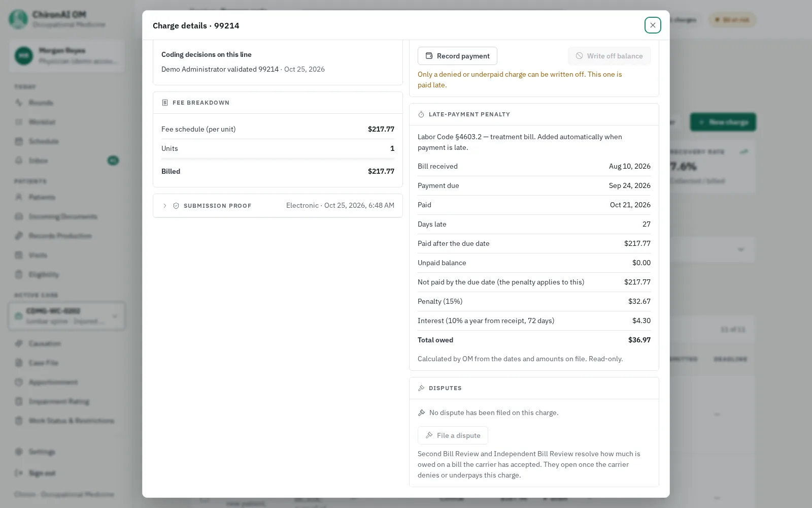812x508 pixels.
Task: Click the green New charge button behind the dialog
Action: click(723, 122)
